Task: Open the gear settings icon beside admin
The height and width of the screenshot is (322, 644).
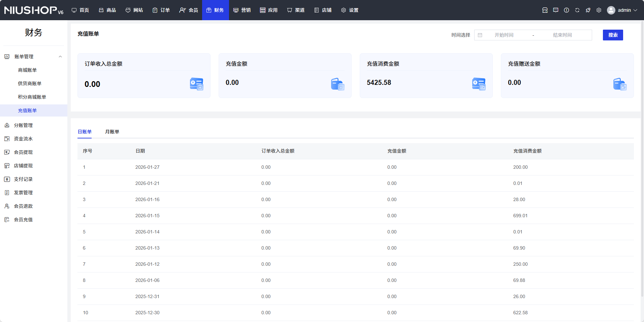Action: [x=599, y=10]
